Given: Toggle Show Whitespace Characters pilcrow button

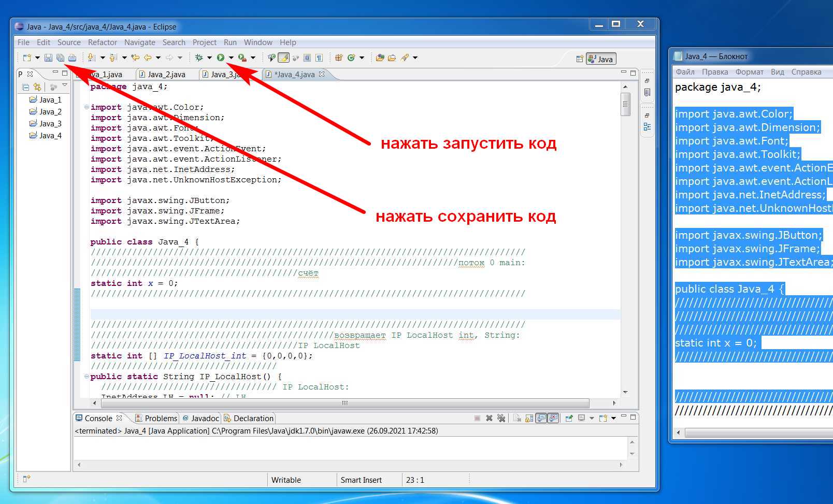Looking at the screenshot, I should tap(319, 58).
